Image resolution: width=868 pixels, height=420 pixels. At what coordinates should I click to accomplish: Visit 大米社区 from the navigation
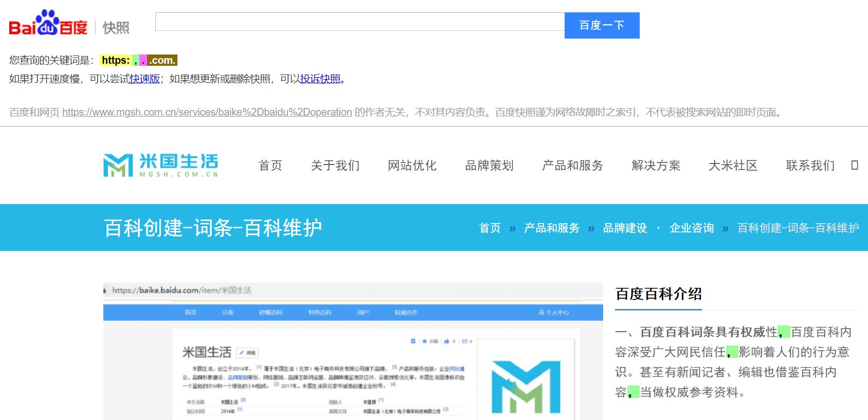tap(733, 166)
